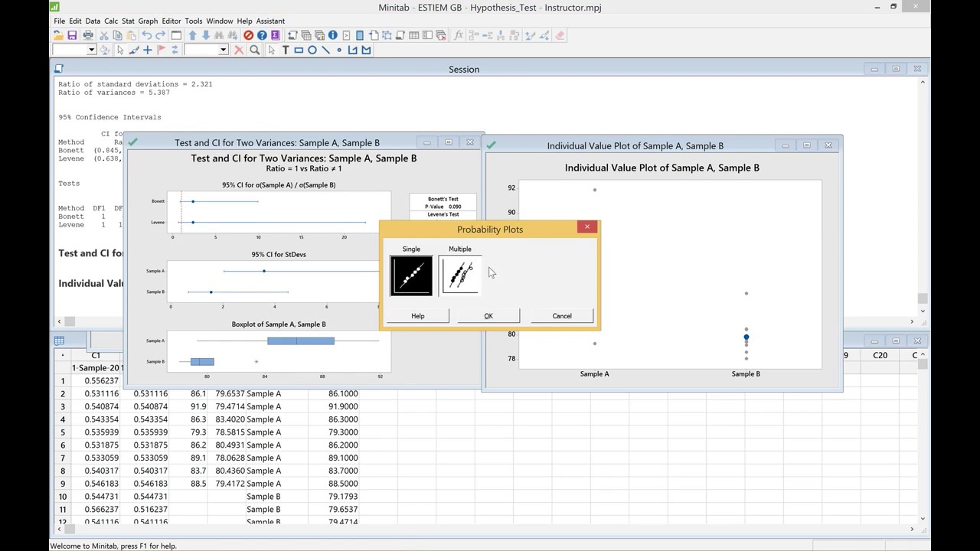Open the Tools menu

click(194, 21)
